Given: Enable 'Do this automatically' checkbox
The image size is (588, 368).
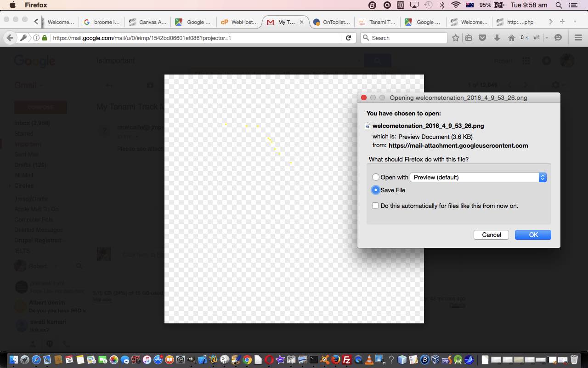Looking at the screenshot, I should 375,206.
